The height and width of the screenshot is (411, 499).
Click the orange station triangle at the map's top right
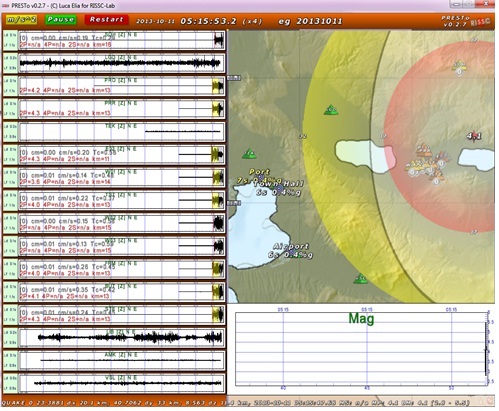point(459,66)
